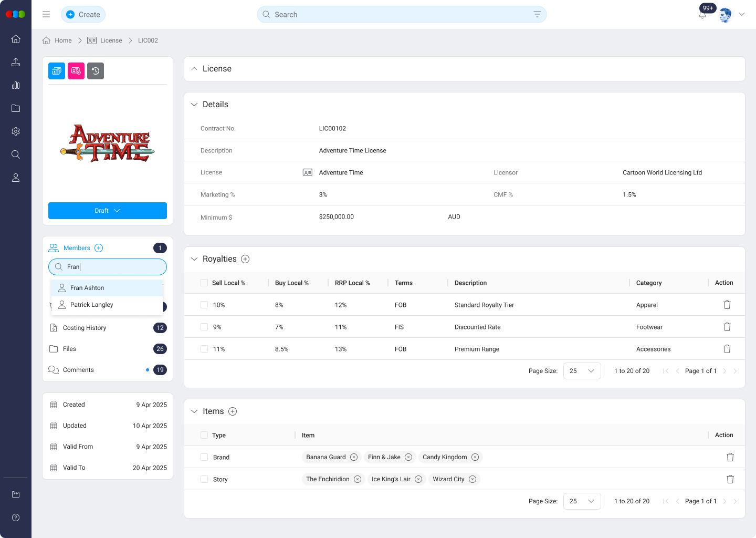Open the Comments section
The height and width of the screenshot is (538, 756).
pos(78,370)
